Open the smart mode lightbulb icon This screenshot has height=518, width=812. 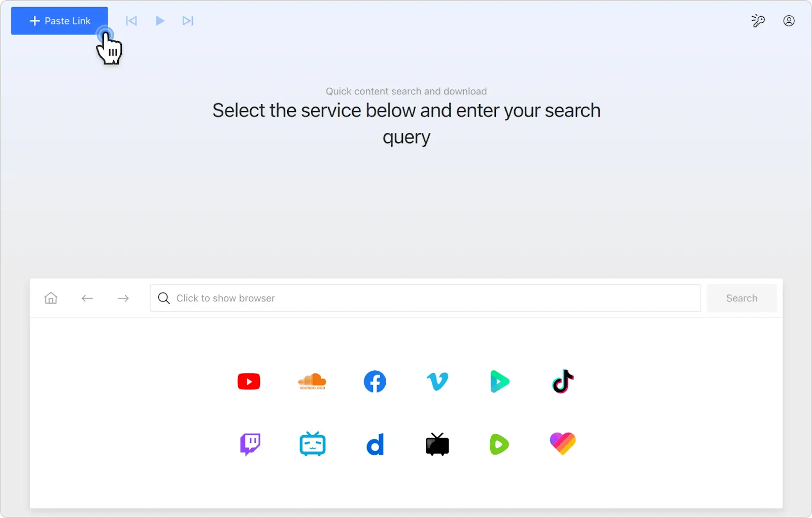click(x=758, y=21)
